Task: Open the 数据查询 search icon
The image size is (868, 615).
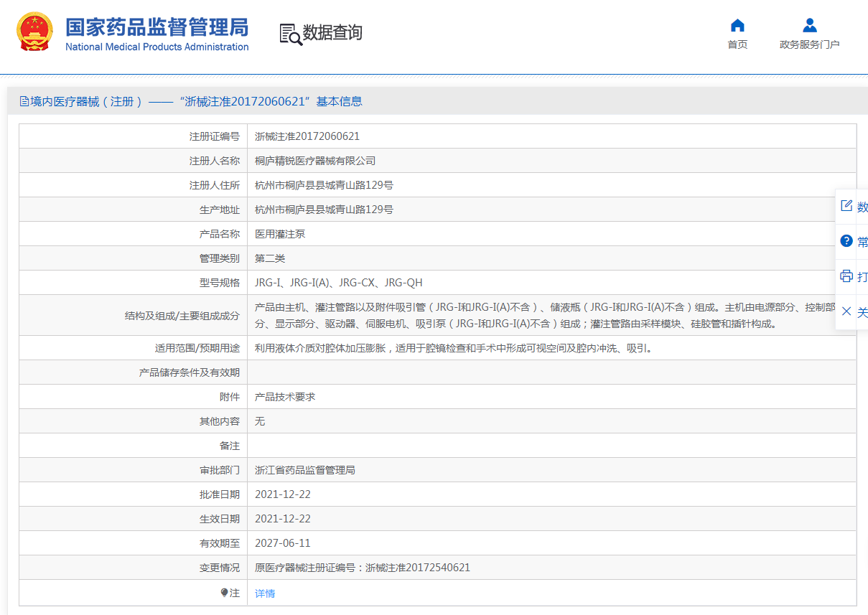Action: (291, 34)
